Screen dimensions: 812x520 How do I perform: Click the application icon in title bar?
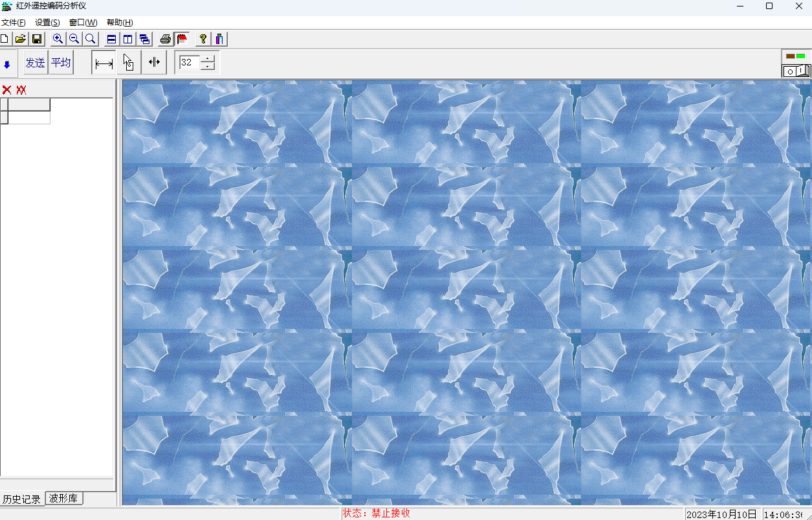tap(7, 6)
